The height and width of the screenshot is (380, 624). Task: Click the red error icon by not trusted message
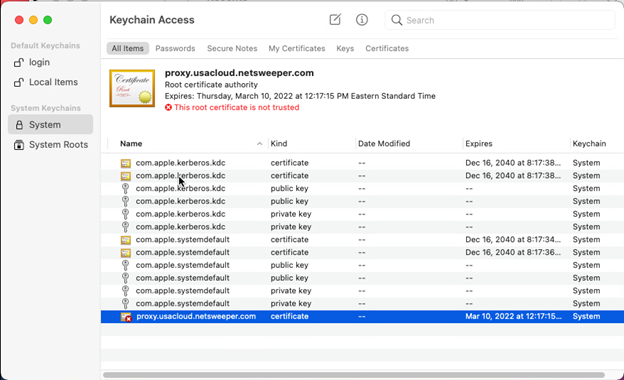point(168,107)
